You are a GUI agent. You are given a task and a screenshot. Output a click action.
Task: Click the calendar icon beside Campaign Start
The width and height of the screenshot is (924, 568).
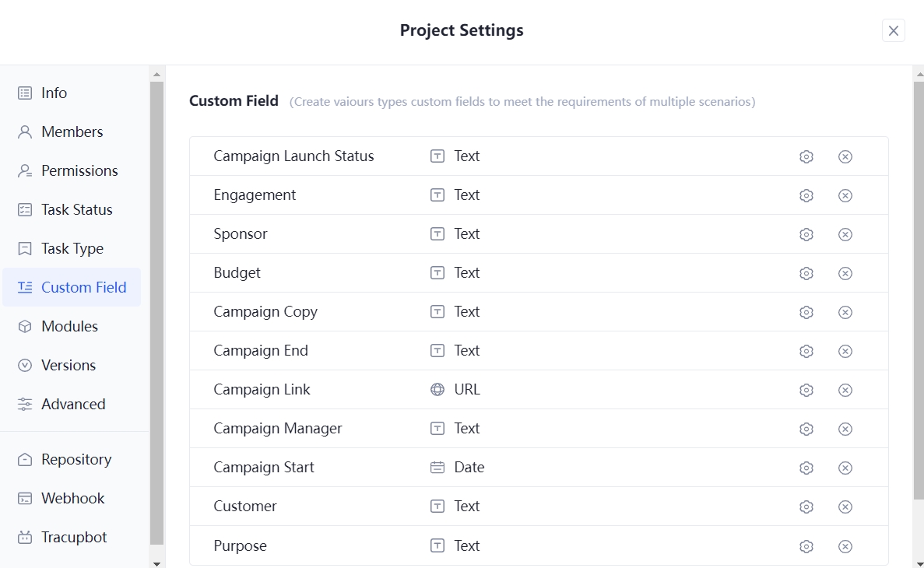tap(437, 468)
